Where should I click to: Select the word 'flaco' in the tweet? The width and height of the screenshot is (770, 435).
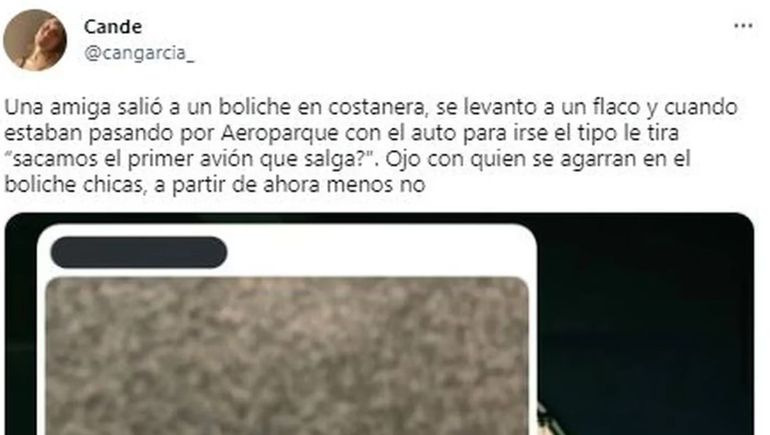pos(615,108)
